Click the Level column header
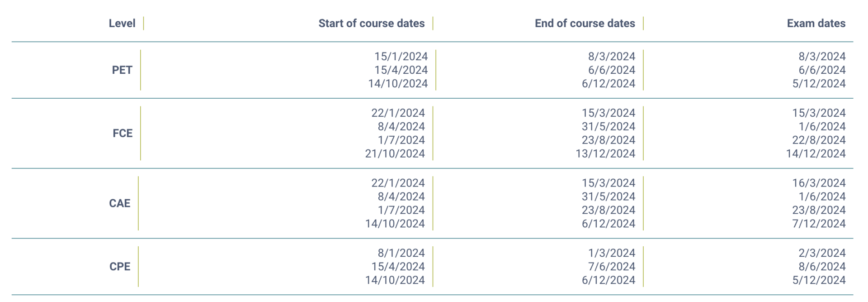 click(122, 24)
